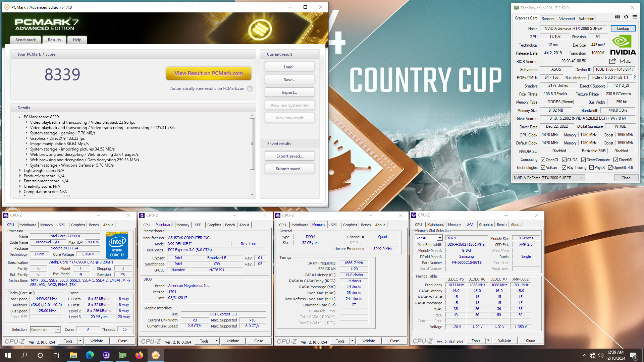Collapse the PCMark score tree node
644x362 pixels.
point(19,117)
